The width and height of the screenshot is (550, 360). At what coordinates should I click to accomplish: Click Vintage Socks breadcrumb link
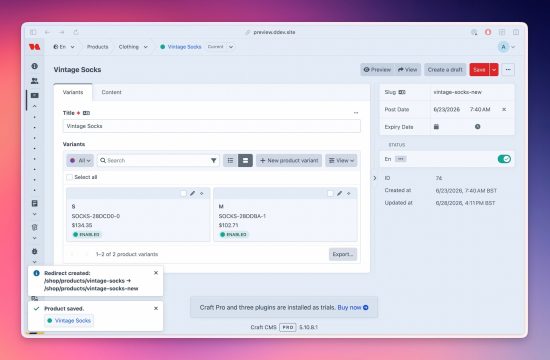point(185,47)
